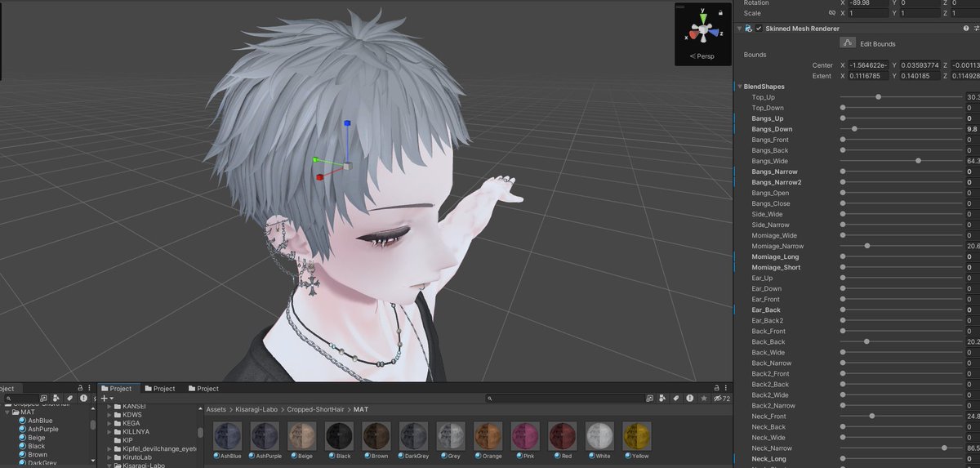Click the Bounds Extent X field
This screenshot has height=468, width=980.
pyautogui.click(x=869, y=76)
